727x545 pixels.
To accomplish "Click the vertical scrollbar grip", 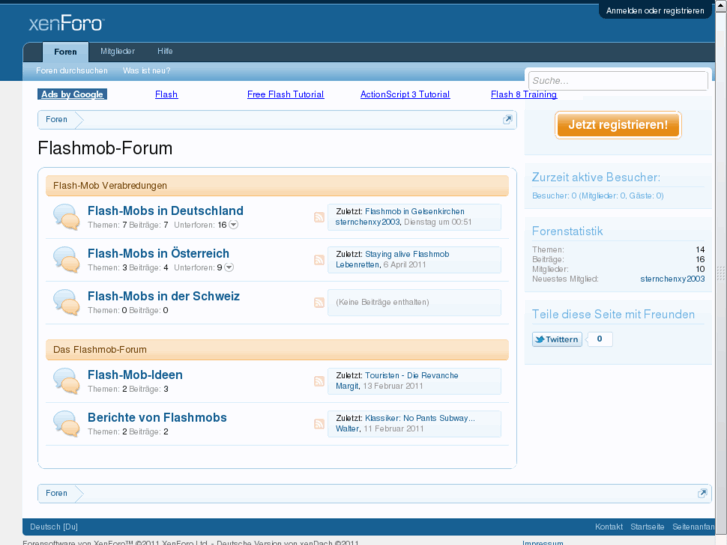I will click(721, 273).
